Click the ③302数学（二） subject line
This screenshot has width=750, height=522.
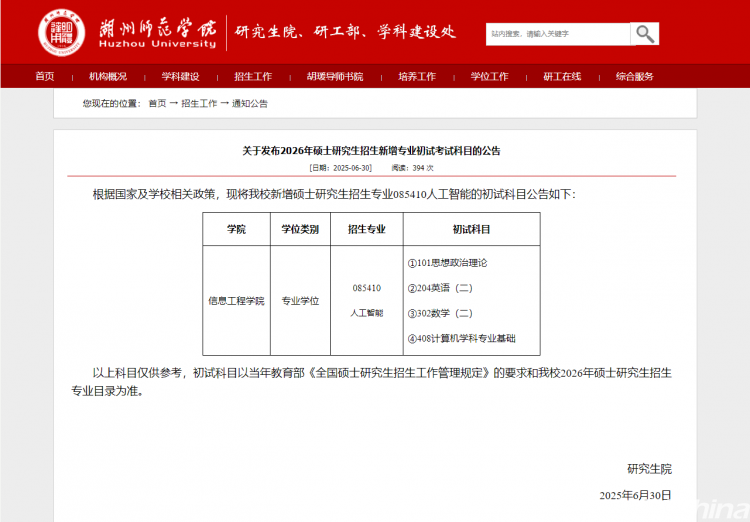click(x=440, y=313)
